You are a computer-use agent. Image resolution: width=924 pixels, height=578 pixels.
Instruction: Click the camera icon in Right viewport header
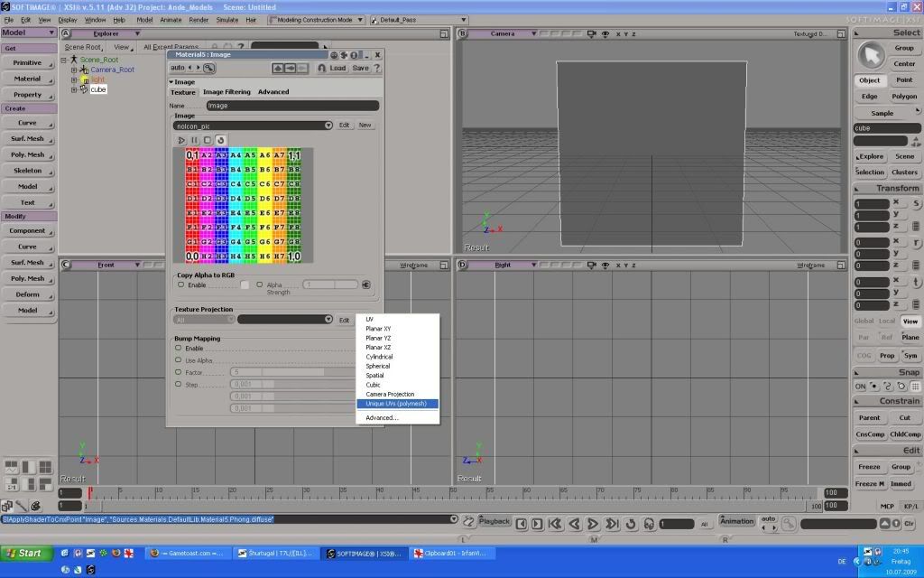592,265
